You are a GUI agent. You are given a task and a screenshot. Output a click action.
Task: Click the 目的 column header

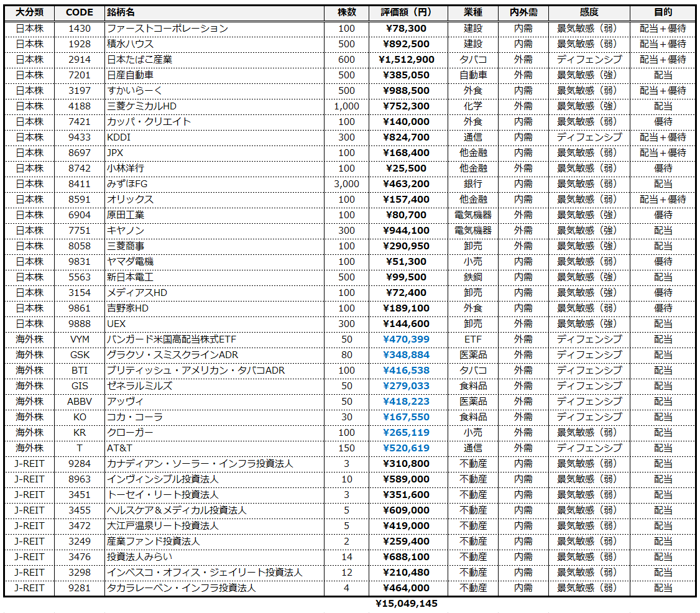tap(663, 12)
